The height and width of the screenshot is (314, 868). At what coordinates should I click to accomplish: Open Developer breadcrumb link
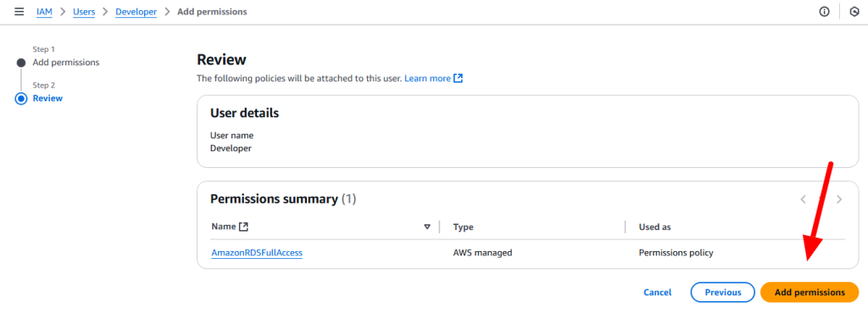click(x=136, y=12)
